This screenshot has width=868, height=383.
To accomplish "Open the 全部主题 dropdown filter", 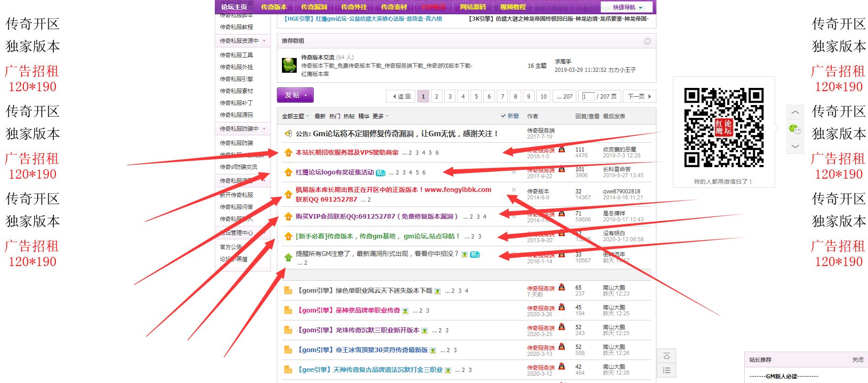I will coord(295,116).
